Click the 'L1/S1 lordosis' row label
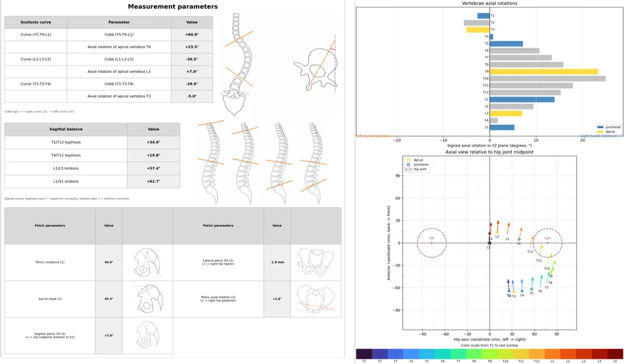The height and width of the screenshot is (364, 624). click(66, 181)
